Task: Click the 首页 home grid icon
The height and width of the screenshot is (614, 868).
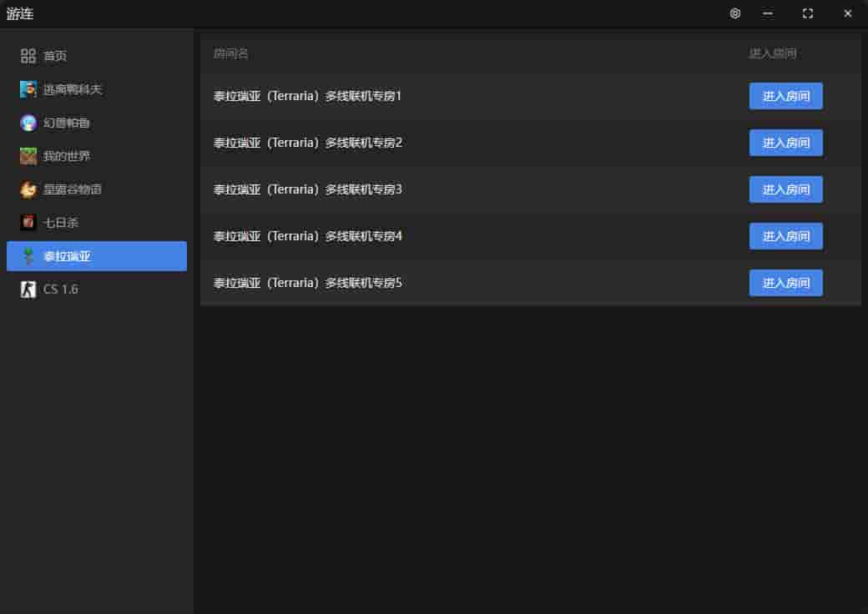Action: (28, 56)
